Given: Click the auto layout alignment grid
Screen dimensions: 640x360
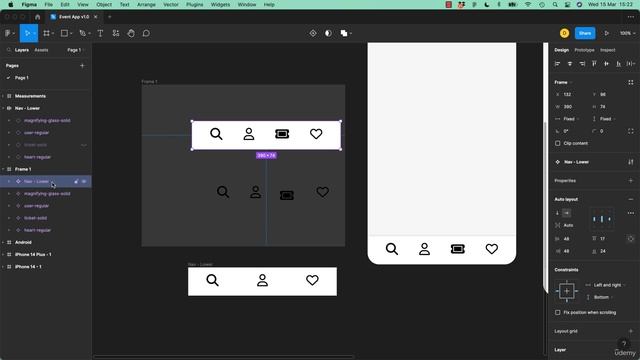Looking at the screenshot, I should 602,219.
